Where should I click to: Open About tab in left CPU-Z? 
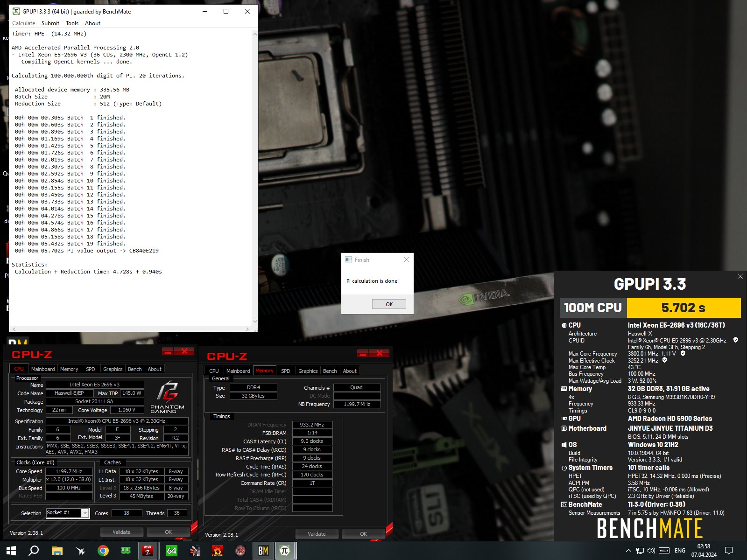coord(155,369)
